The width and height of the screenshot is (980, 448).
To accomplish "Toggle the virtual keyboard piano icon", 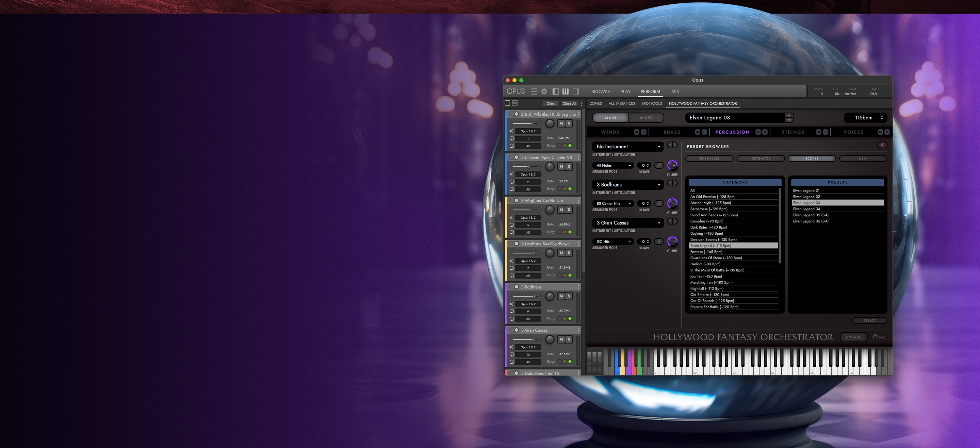I will click(565, 92).
